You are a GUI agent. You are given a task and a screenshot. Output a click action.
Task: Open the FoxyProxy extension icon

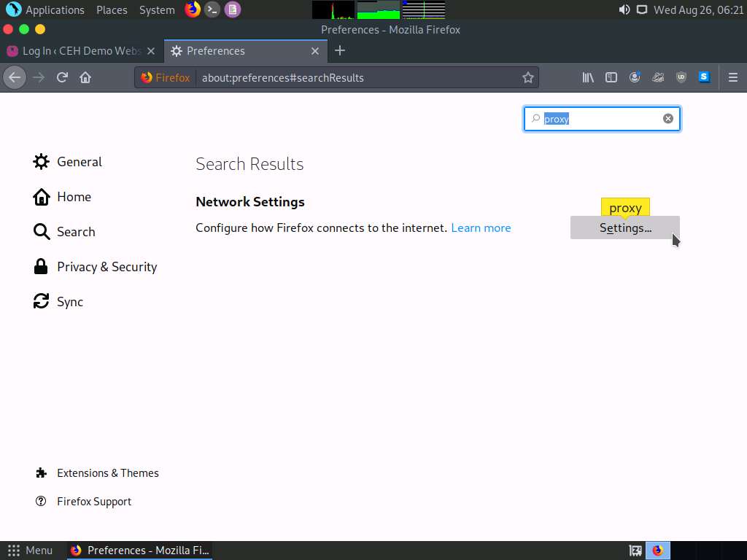point(658,77)
